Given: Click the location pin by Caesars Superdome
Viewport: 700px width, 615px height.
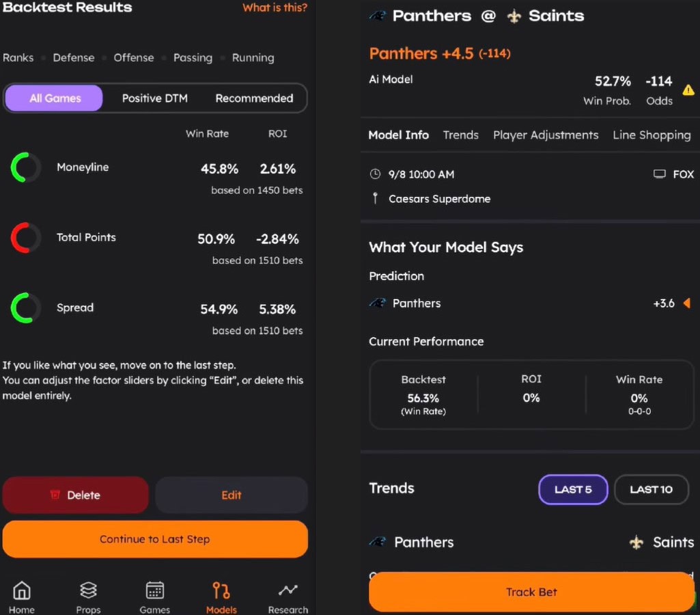Looking at the screenshot, I should (375, 198).
